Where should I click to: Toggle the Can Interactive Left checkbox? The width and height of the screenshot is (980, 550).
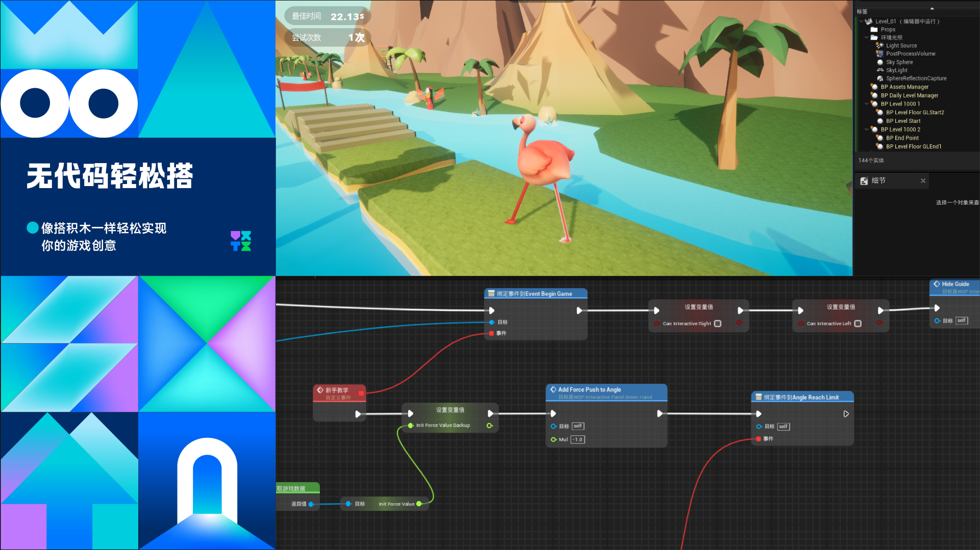[x=858, y=324]
